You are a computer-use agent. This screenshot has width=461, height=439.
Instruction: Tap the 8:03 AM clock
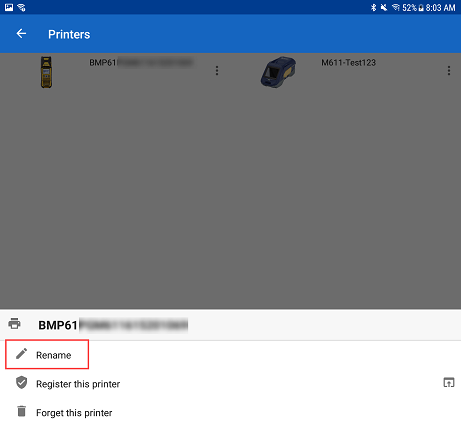440,7
